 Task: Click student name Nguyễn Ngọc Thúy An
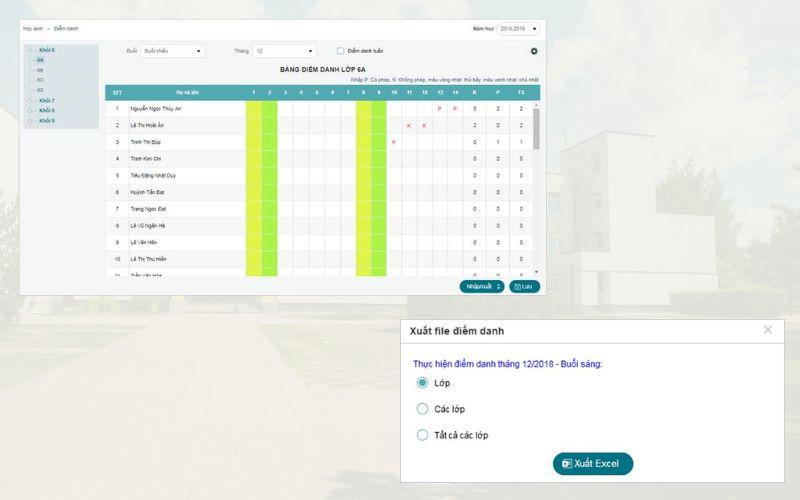(156, 109)
